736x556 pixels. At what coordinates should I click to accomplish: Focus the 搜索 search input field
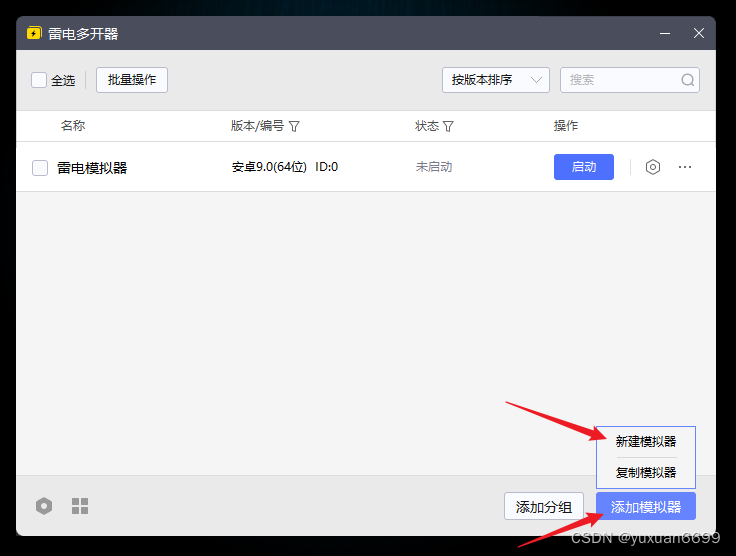click(629, 80)
